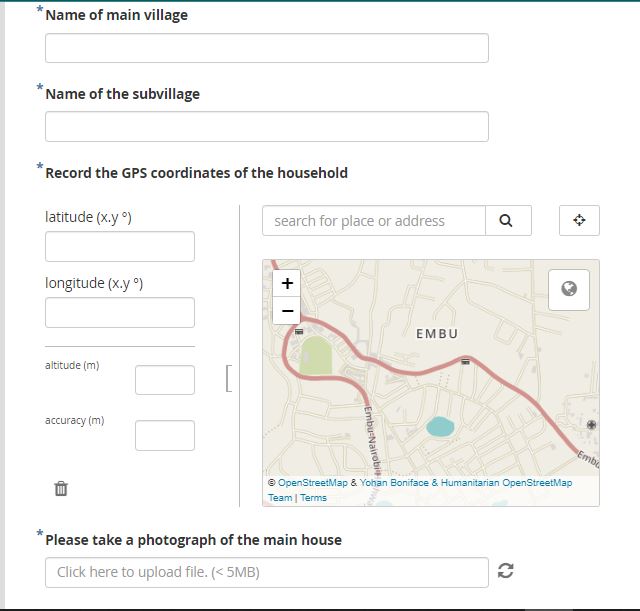Open the Terms link on map
Viewport: 640px width, 611px height.
313,498
